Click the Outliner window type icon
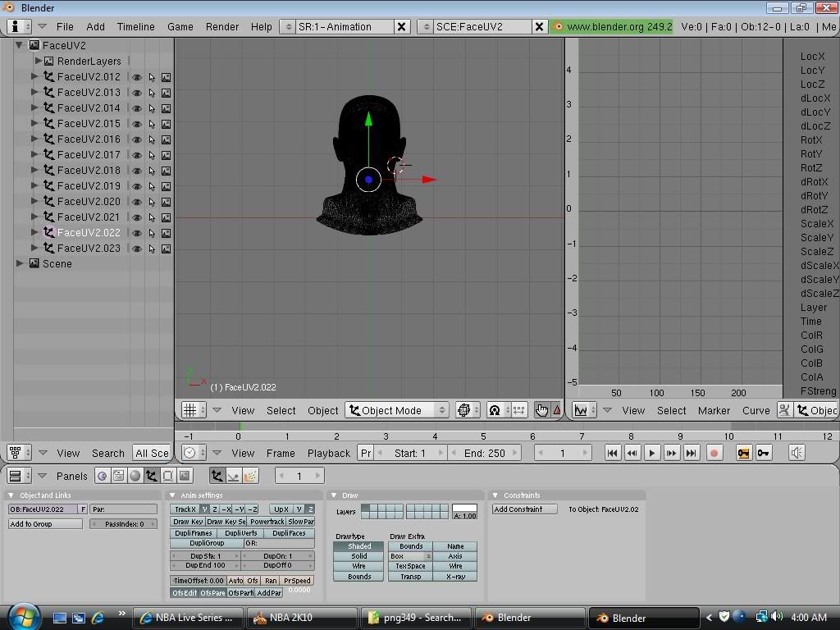This screenshot has width=840, height=630. click(x=20, y=453)
